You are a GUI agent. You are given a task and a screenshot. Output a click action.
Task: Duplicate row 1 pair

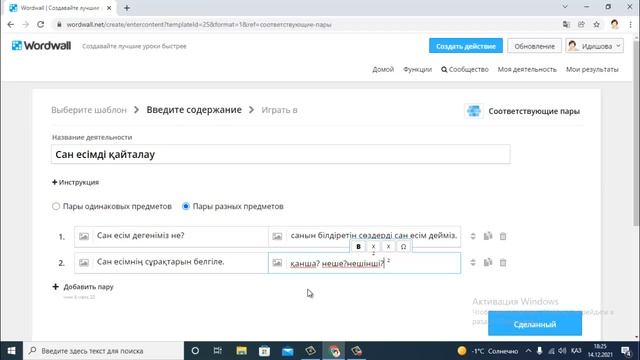[x=488, y=236]
